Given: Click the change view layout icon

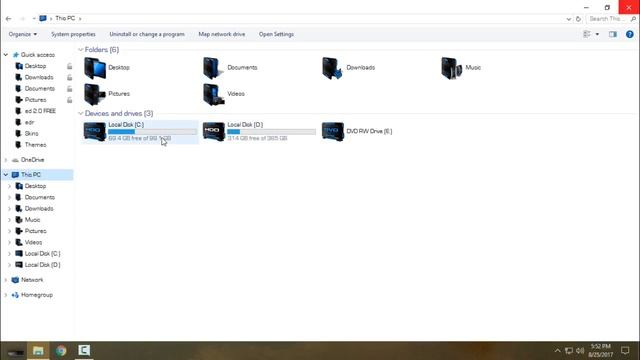Looking at the screenshot, I should (x=587, y=34).
